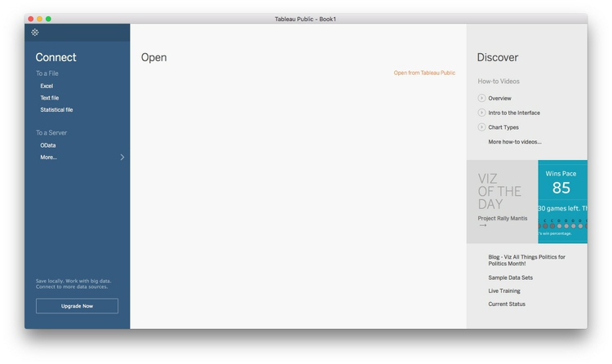Screen dimensions: 612x364
Task: Play the Overview how-to video icon
Action: click(x=481, y=98)
